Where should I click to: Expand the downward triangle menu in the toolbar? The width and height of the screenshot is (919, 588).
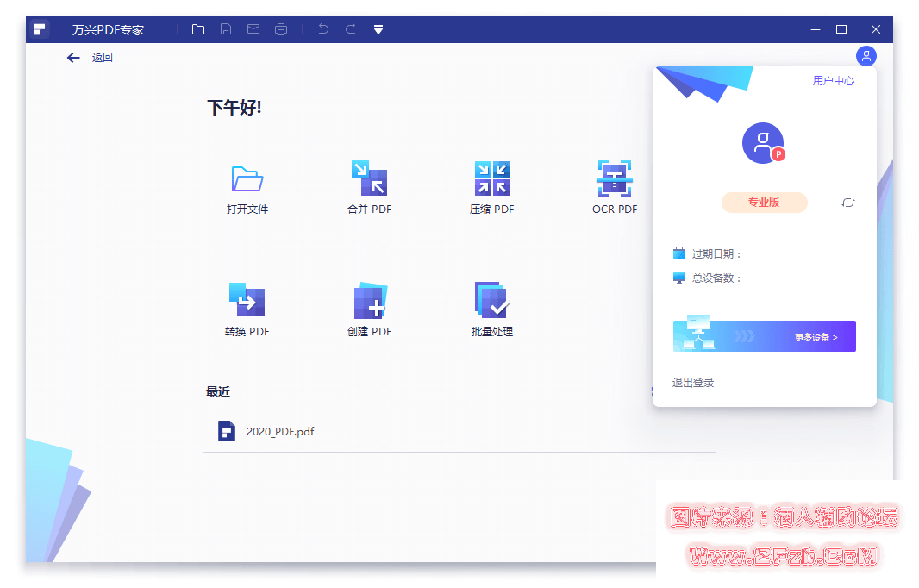click(x=378, y=28)
